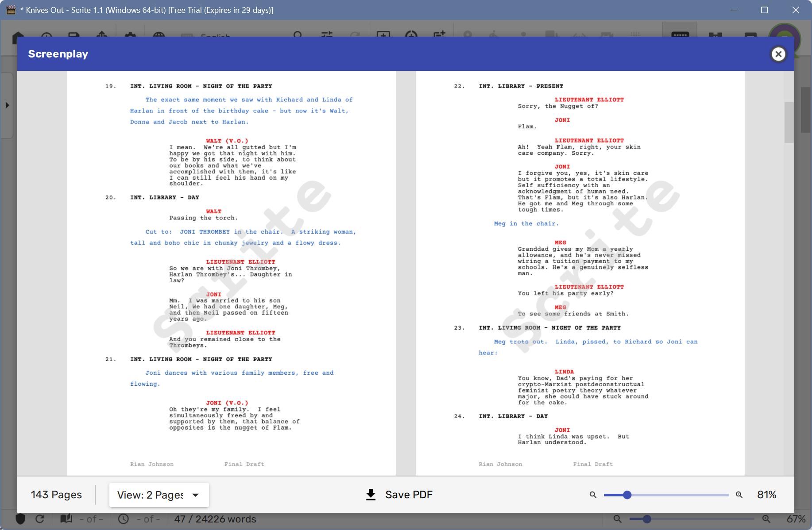Click the refresh icon in status bar

pos(40,519)
